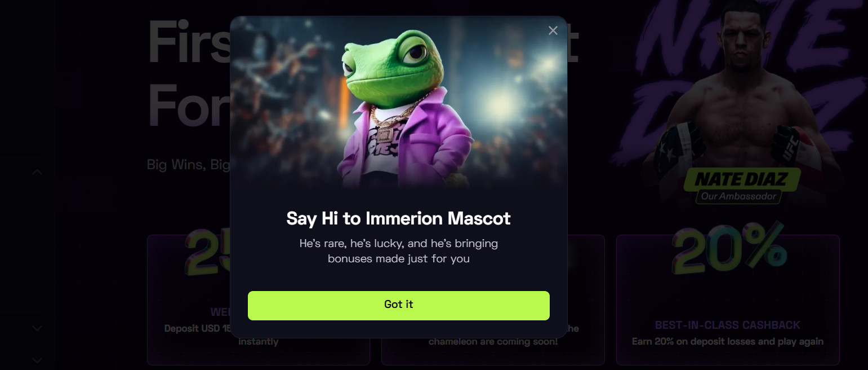Open the Best-in-Class Cashback card
The width and height of the screenshot is (868, 370).
(728, 300)
